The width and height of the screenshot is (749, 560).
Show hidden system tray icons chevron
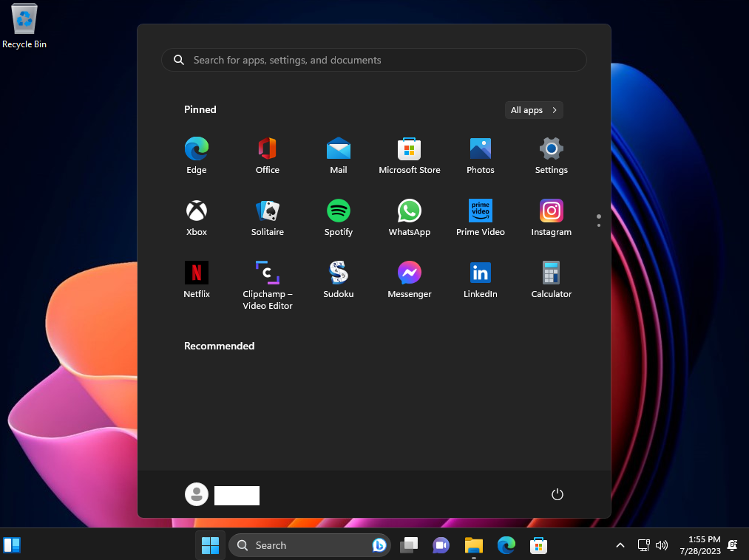[620, 545]
